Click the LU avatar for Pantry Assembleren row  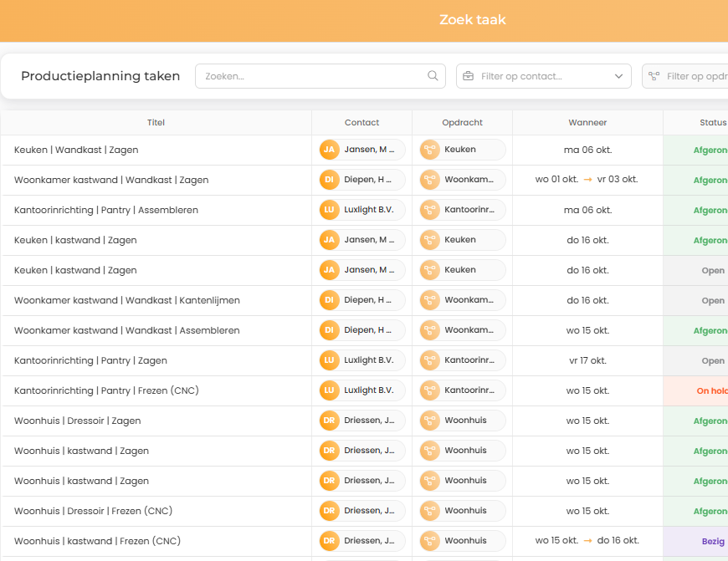330,210
